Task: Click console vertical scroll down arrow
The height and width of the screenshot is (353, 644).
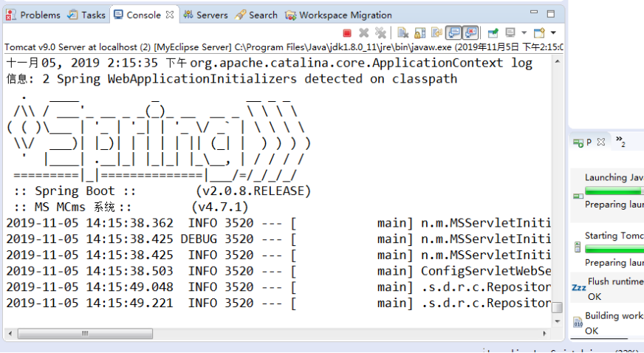Action: tap(558, 321)
